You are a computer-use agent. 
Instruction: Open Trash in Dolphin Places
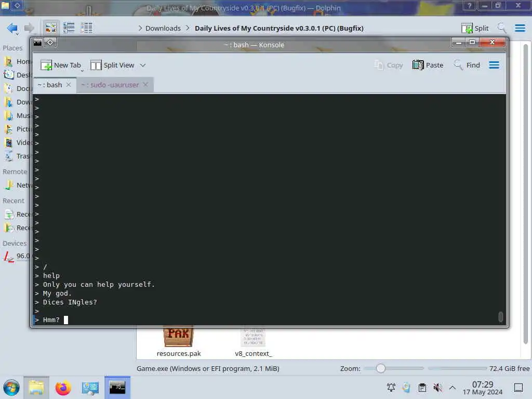click(17, 156)
